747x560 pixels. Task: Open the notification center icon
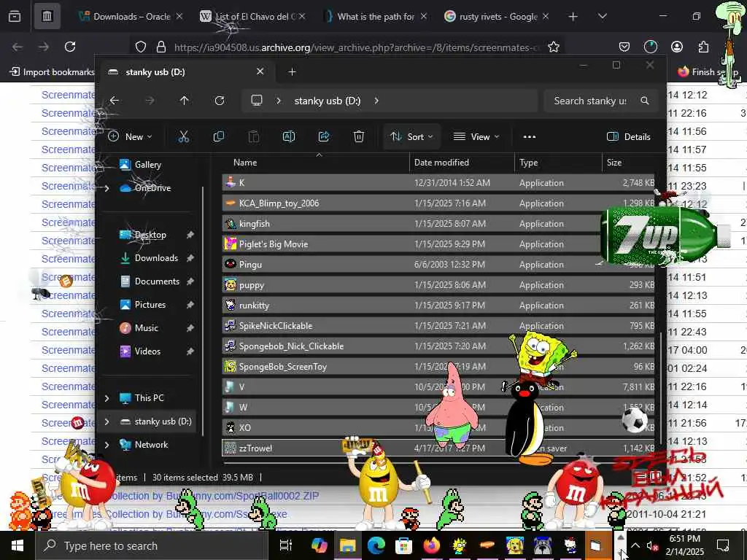(723, 545)
